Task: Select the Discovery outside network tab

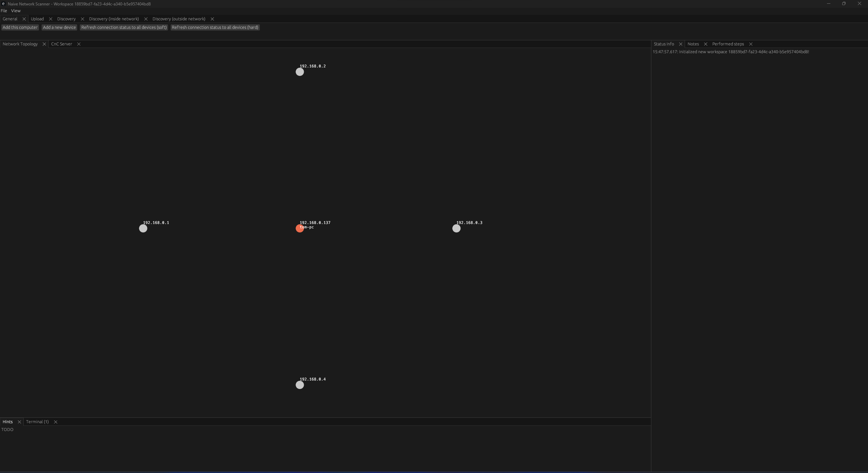Action: tap(178, 19)
